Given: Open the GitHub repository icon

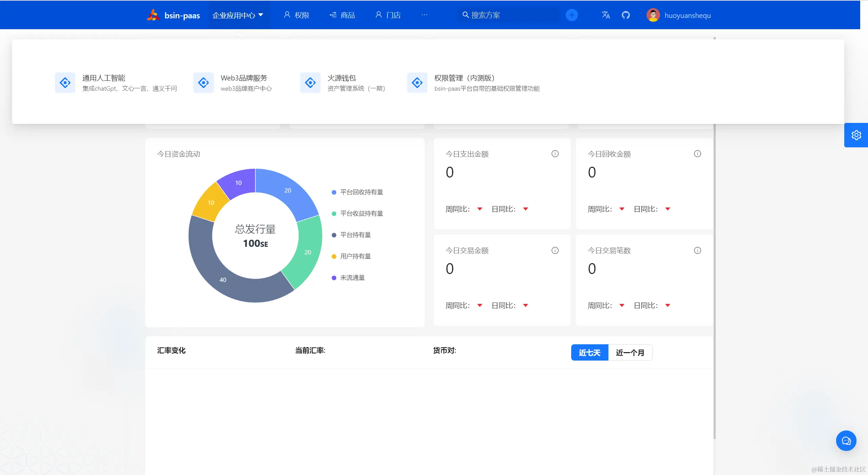Looking at the screenshot, I should click(x=625, y=15).
